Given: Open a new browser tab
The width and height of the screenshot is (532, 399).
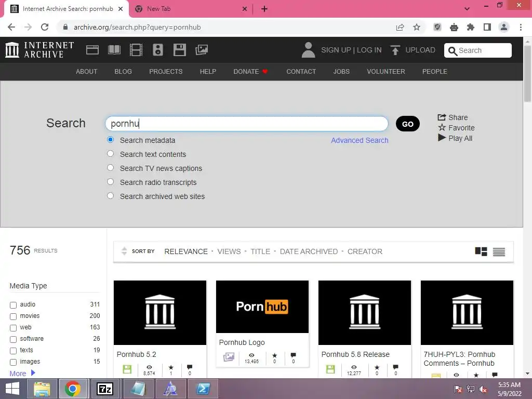Looking at the screenshot, I should pos(264,9).
